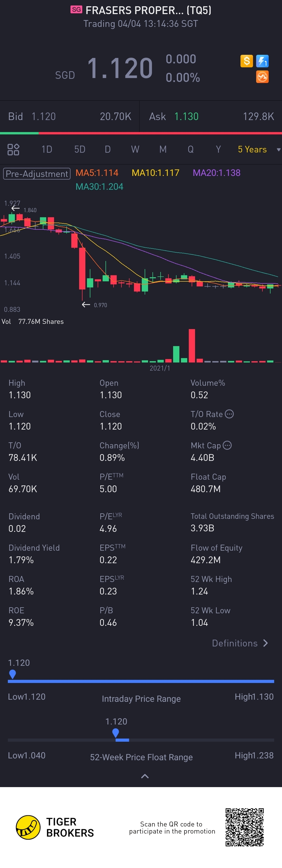Open Definitions with the right chevron
Viewport: 282px width, 868px height.
(266, 643)
